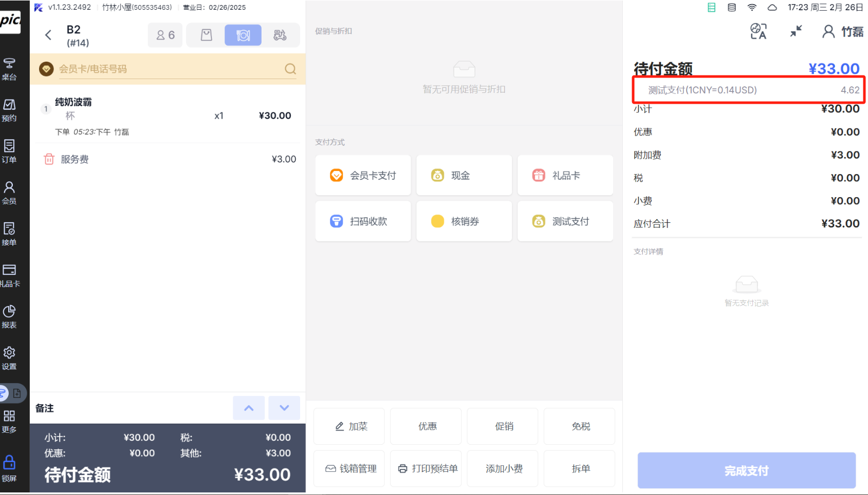Open the 桌台 tables section in sidebar
Screen dimensions: 868x495
point(9,69)
